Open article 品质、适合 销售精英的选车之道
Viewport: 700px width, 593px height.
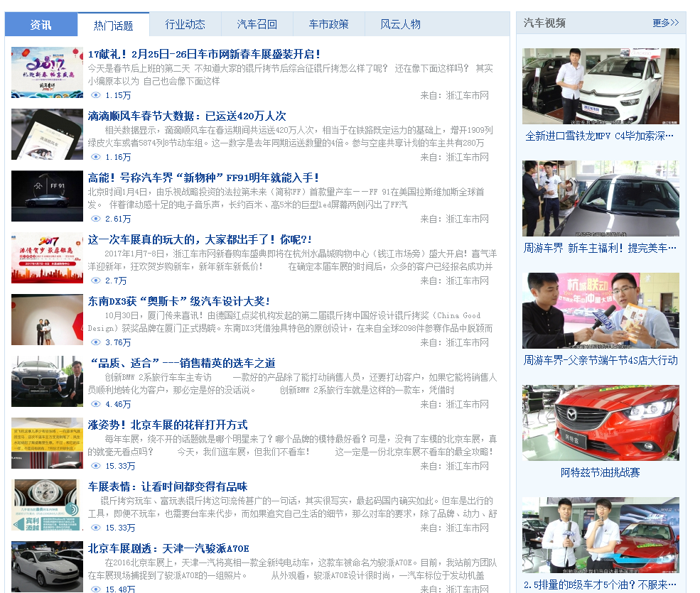pyautogui.click(x=182, y=363)
